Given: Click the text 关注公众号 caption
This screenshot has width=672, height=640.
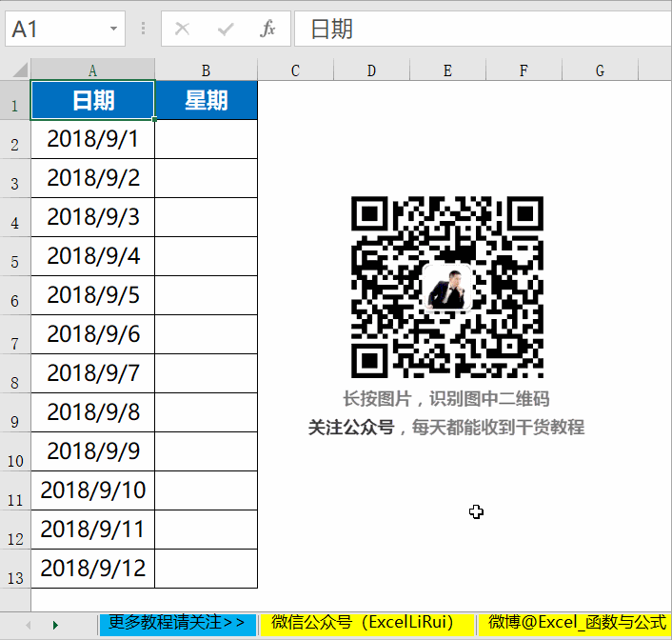Looking at the screenshot, I should point(351,428).
